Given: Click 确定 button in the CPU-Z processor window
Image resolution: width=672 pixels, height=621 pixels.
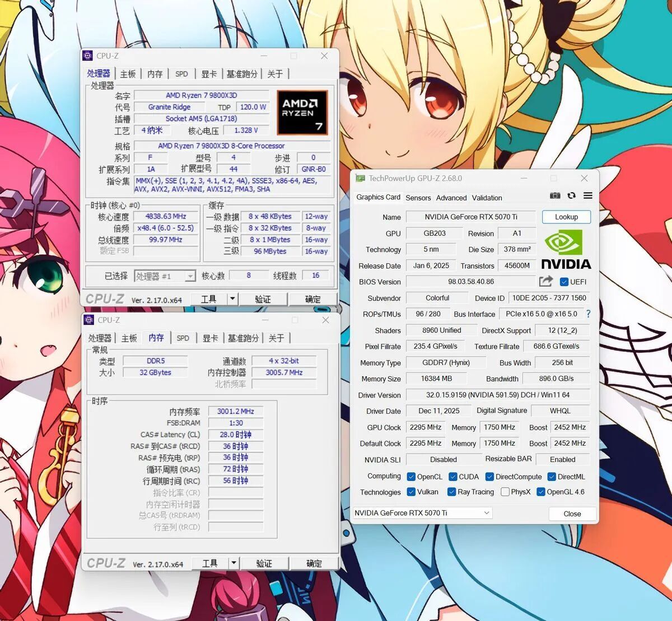Looking at the screenshot, I should click(313, 299).
